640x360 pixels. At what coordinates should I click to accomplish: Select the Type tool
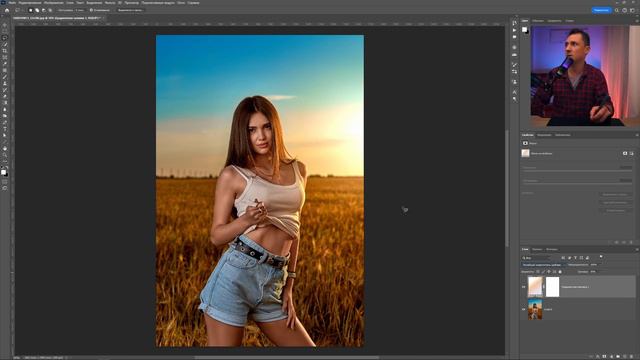coord(5,129)
